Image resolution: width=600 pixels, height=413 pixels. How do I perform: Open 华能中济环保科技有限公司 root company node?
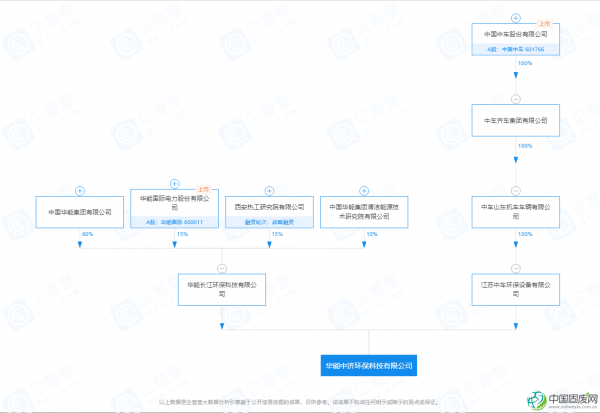point(369,367)
